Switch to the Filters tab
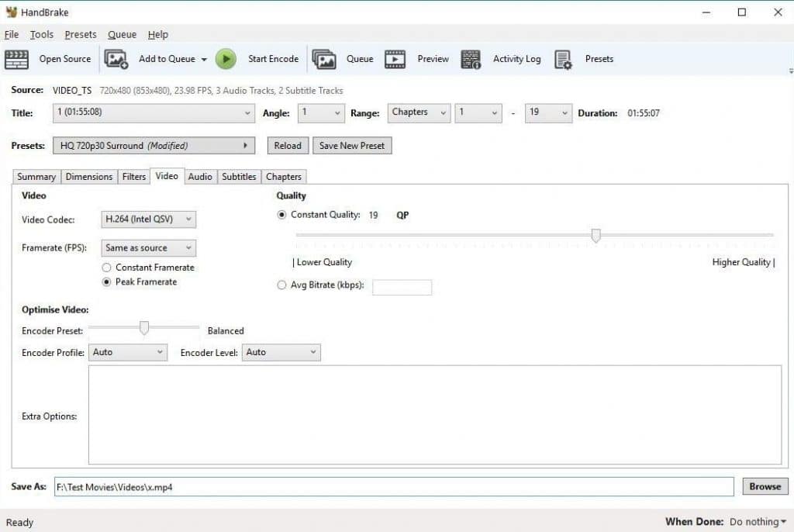The width and height of the screenshot is (794, 532). point(134,177)
